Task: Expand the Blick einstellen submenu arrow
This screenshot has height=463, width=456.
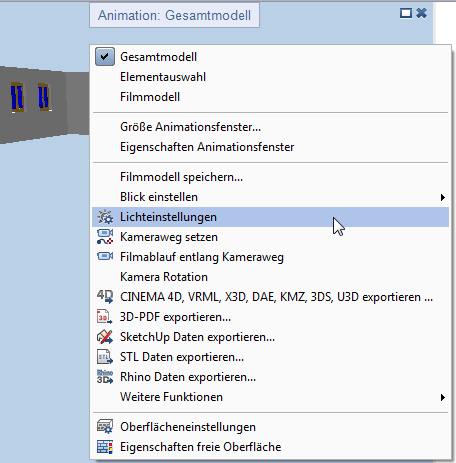Action: point(443,197)
